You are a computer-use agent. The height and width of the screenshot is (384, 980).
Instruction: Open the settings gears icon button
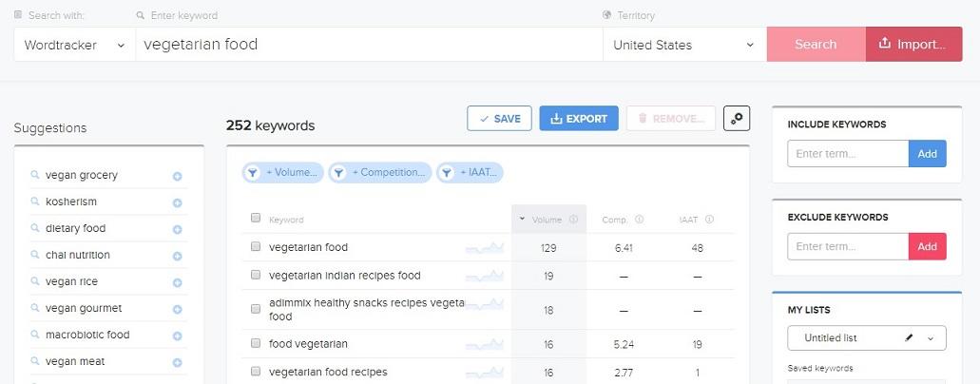coord(737,118)
